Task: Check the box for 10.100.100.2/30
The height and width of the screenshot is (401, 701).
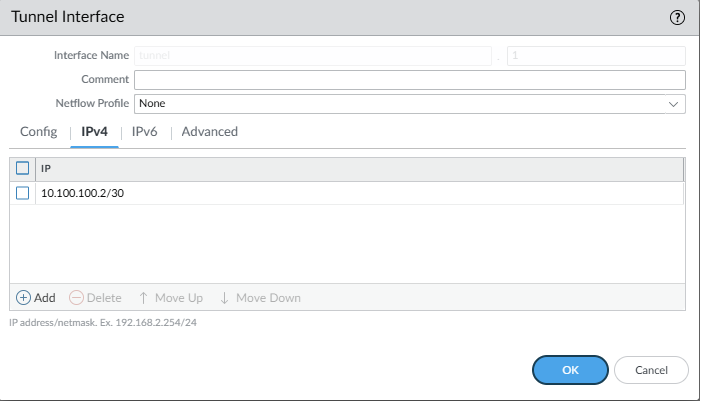Action: click(x=23, y=193)
